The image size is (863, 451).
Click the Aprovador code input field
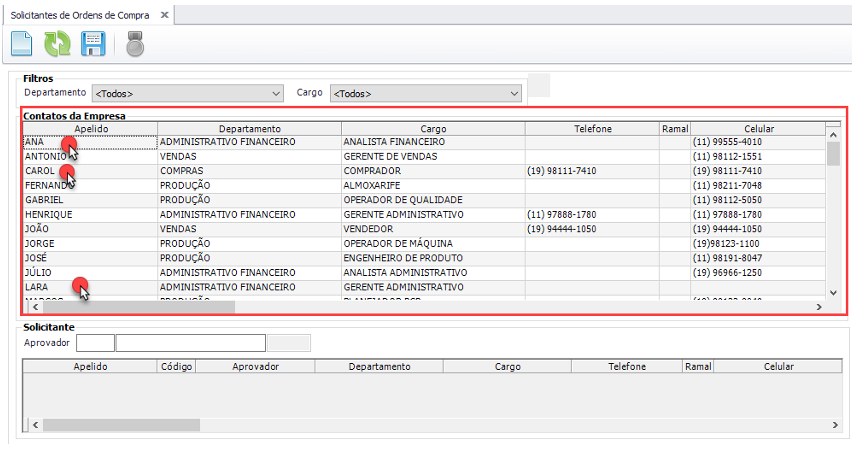(95, 343)
